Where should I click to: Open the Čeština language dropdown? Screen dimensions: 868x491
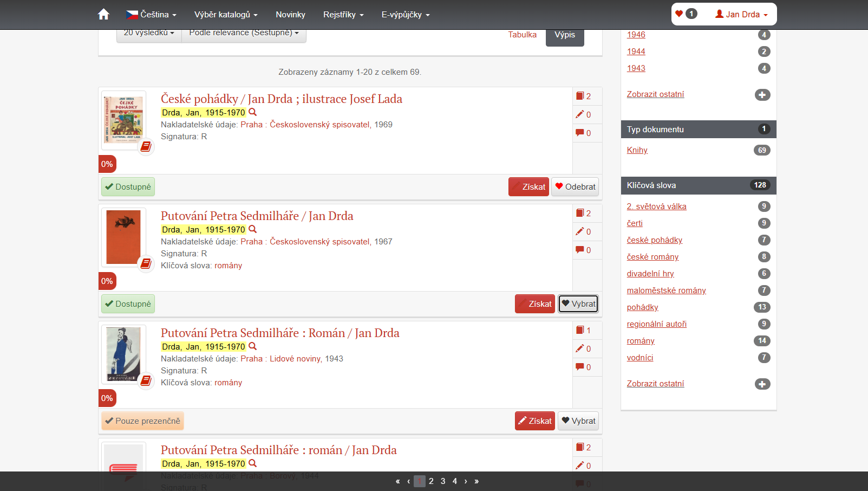tap(152, 15)
